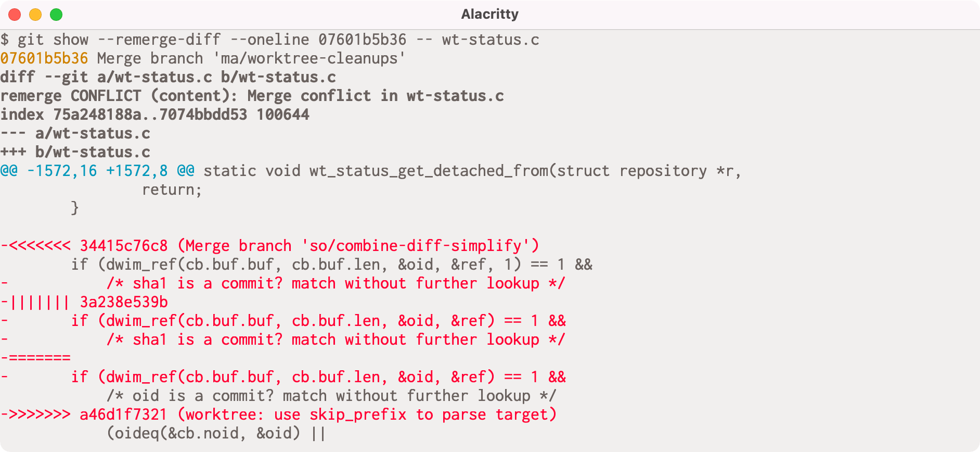Image resolution: width=980 pixels, height=452 pixels.
Task: Click the '>>>>>>>' conflict end marker
Action: [40, 415]
